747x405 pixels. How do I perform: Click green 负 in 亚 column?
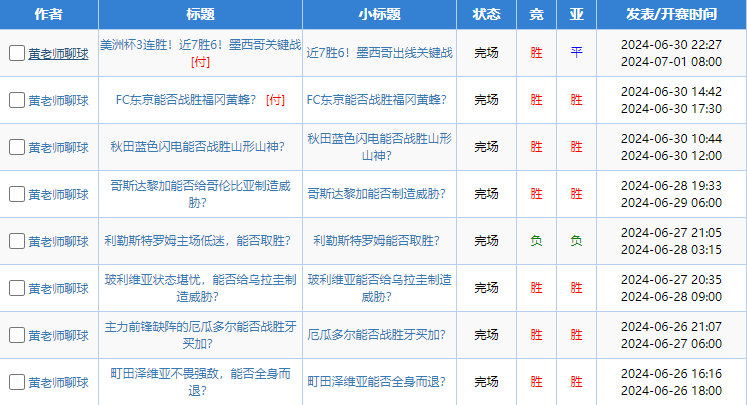coord(576,241)
